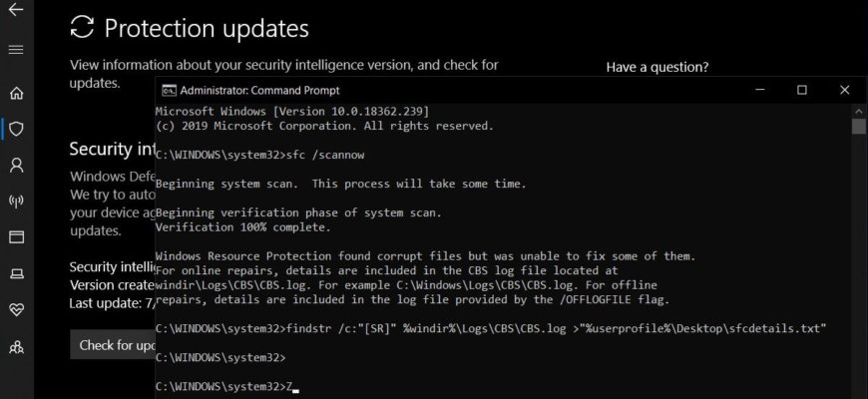Screen dimensions: 868x399
Task: Open the hamburger navigation menu
Action: [16, 50]
